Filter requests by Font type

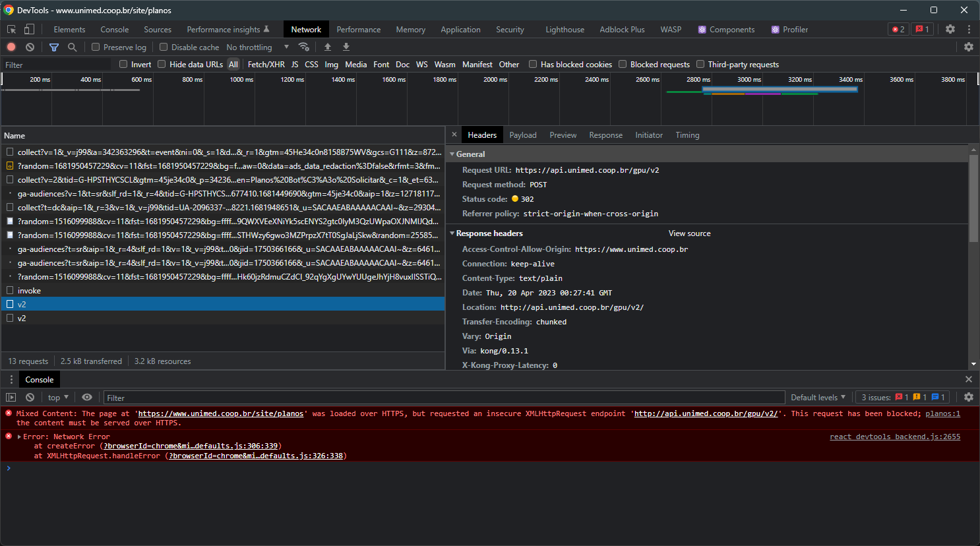point(381,64)
